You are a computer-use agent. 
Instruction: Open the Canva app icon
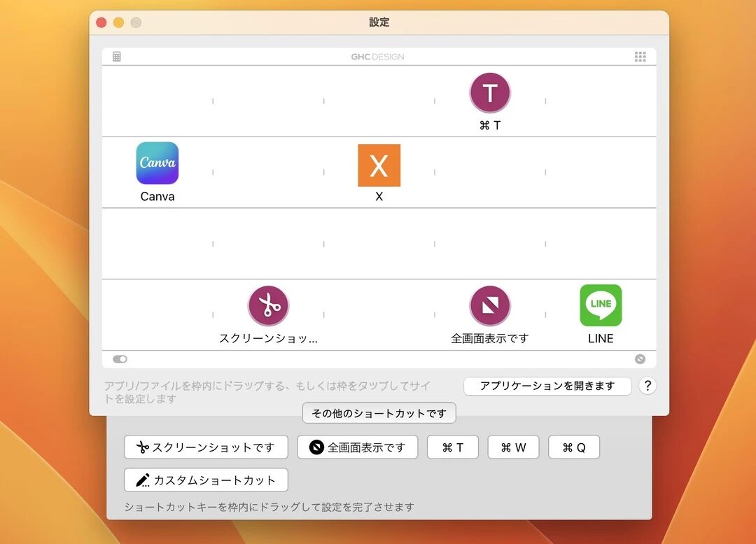157,163
